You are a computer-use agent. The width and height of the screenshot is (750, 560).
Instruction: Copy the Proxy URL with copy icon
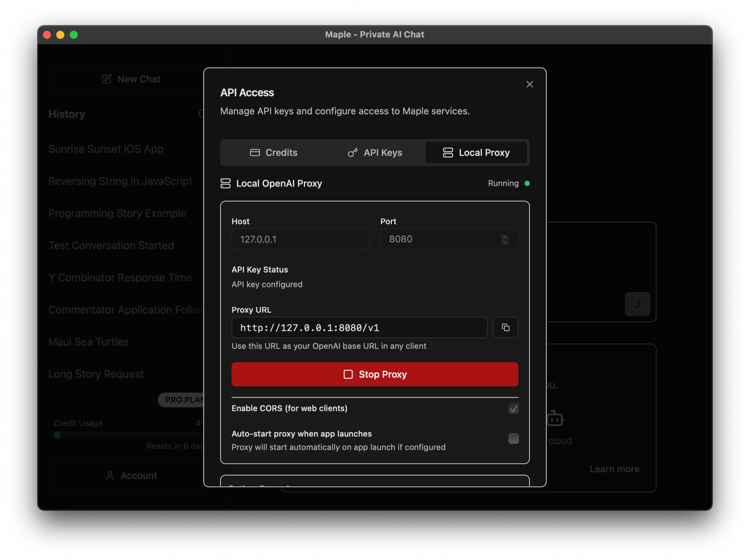pos(505,327)
